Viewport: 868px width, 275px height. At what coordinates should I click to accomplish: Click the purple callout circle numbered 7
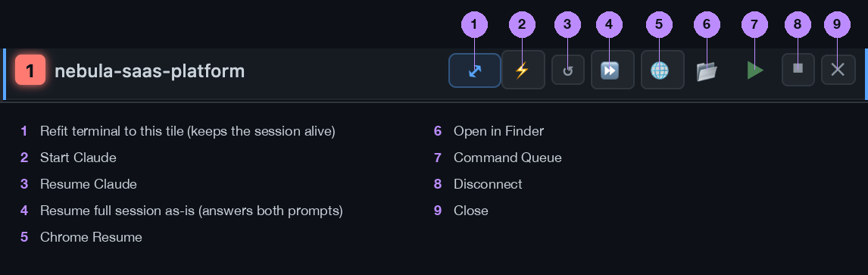pyautogui.click(x=756, y=23)
